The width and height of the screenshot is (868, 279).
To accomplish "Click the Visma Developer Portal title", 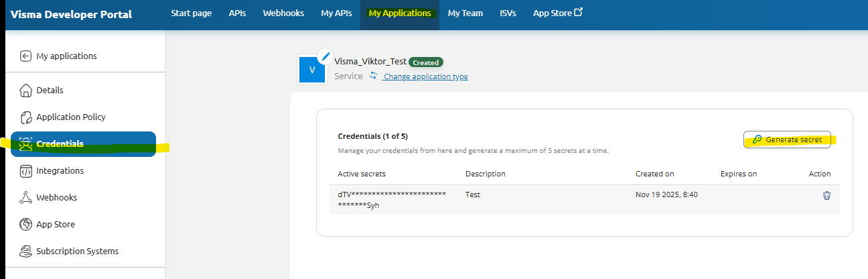I will [71, 14].
